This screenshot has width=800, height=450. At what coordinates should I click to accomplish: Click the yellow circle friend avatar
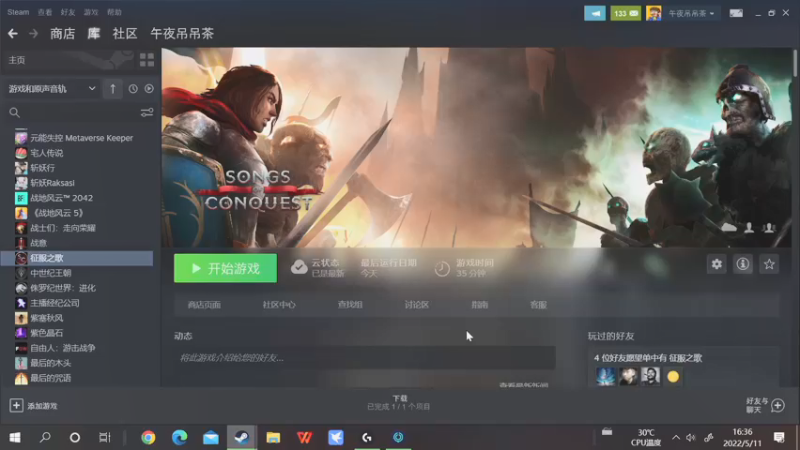pyautogui.click(x=673, y=377)
